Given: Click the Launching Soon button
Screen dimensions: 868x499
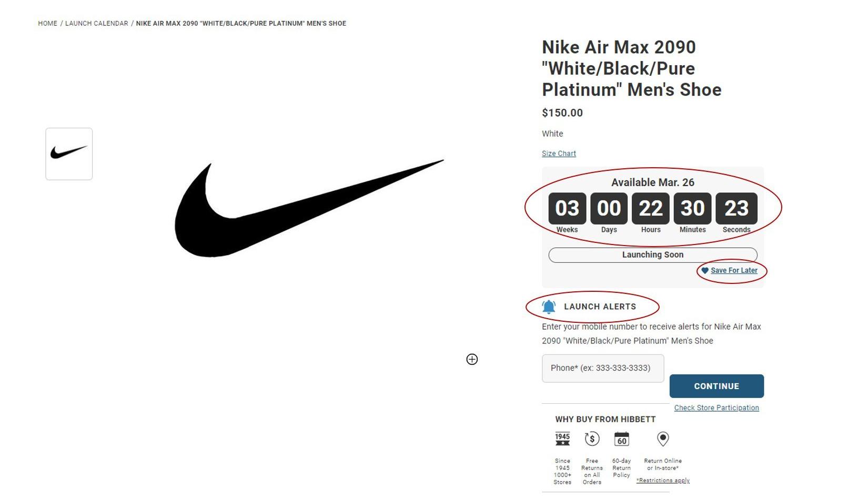Looking at the screenshot, I should point(652,255).
